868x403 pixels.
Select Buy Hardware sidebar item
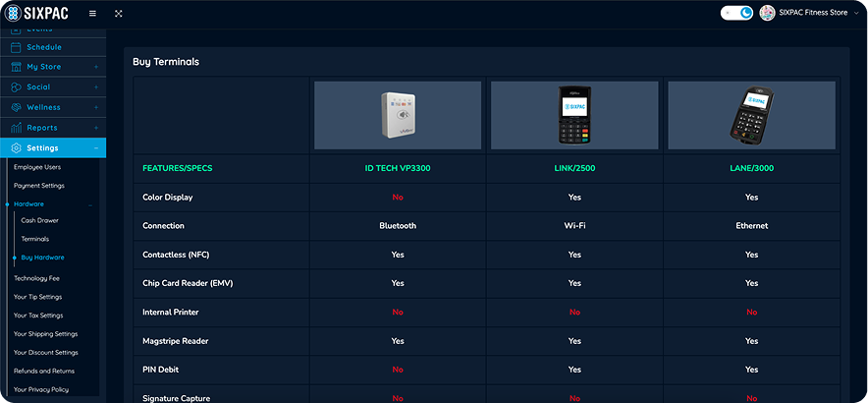(x=42, y=258)
